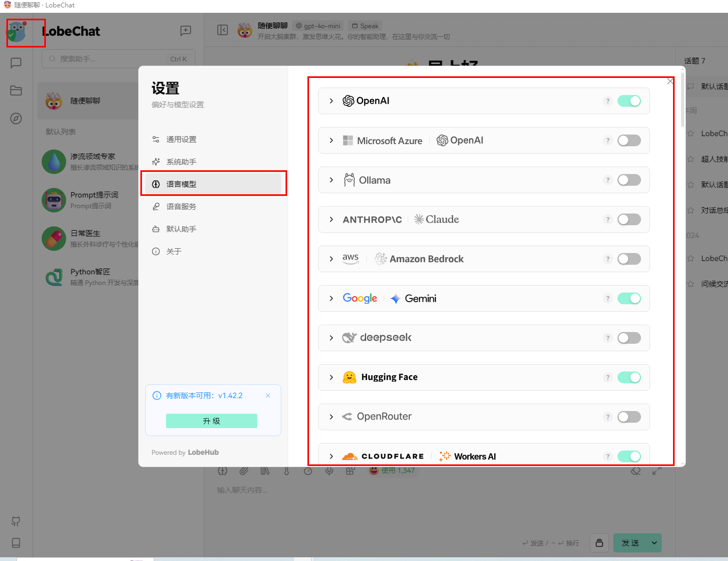Expand the Hugging Face section
Viewport: 728px width, 561px height.
(331, 377)
